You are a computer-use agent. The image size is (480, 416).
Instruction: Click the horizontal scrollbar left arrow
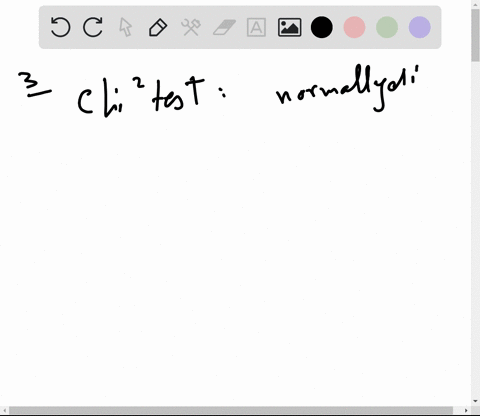tap(4, 410)
